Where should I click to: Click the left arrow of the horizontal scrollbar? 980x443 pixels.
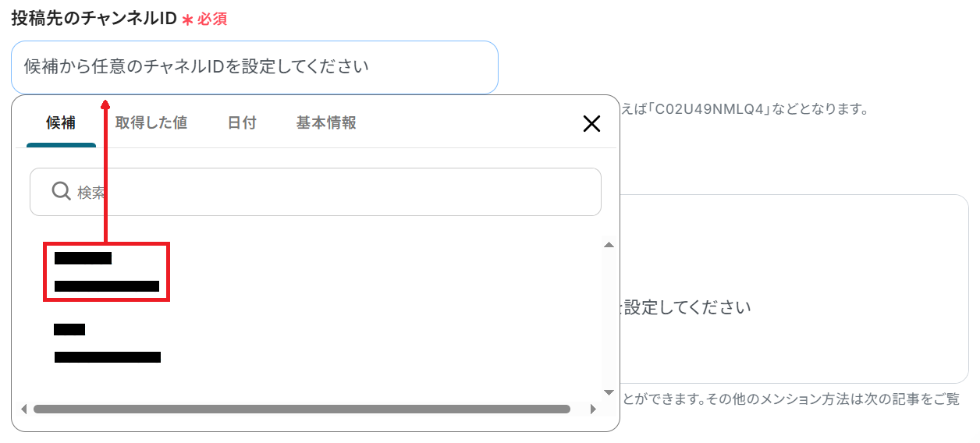23,409
